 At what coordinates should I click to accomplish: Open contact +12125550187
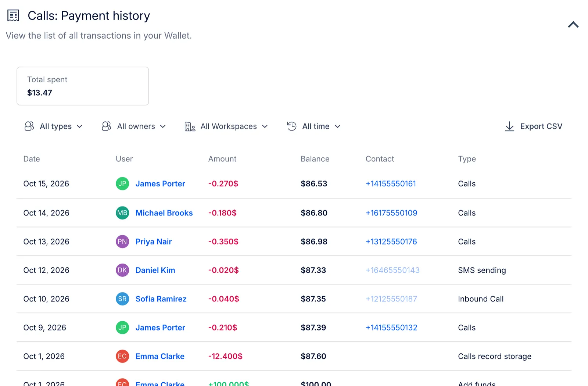click(x=391, y=299)
